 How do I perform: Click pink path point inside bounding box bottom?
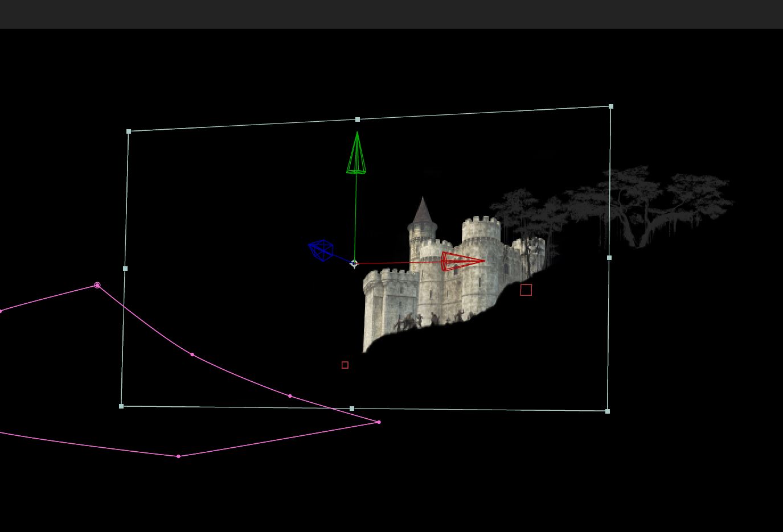290,396
